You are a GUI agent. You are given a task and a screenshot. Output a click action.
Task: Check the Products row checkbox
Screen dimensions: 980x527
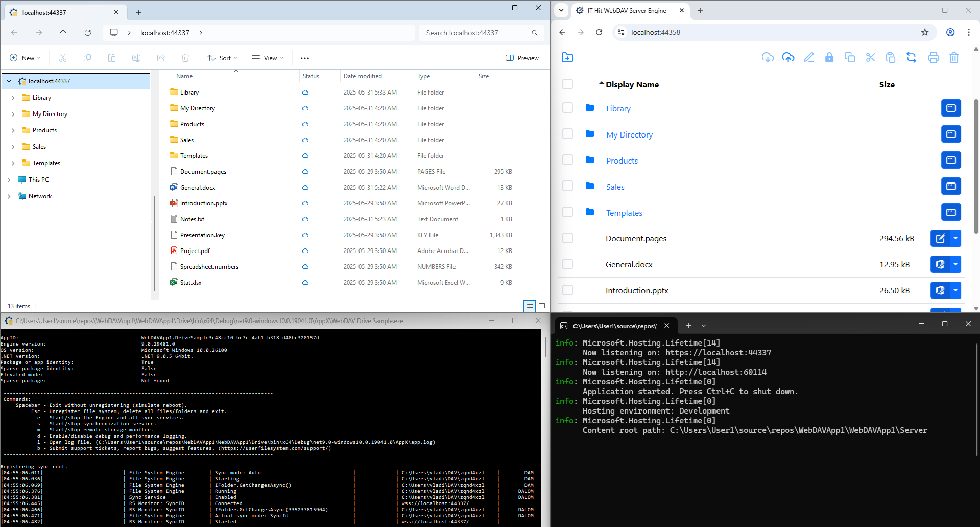click(567, 160)
